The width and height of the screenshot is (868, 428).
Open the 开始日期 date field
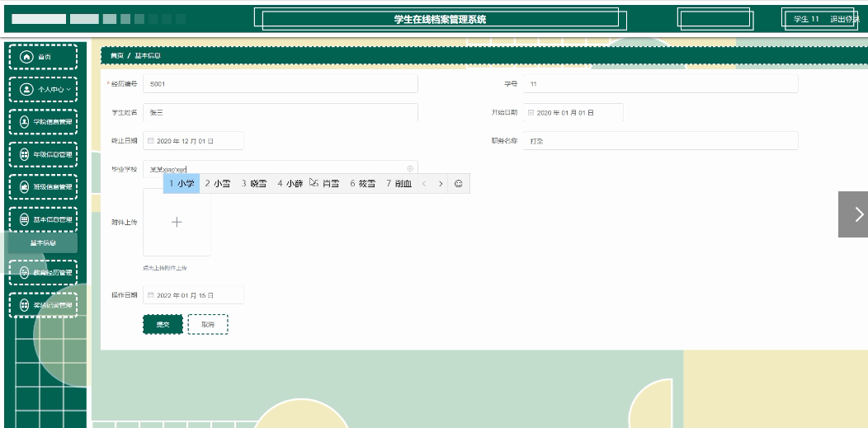(573, 112)
